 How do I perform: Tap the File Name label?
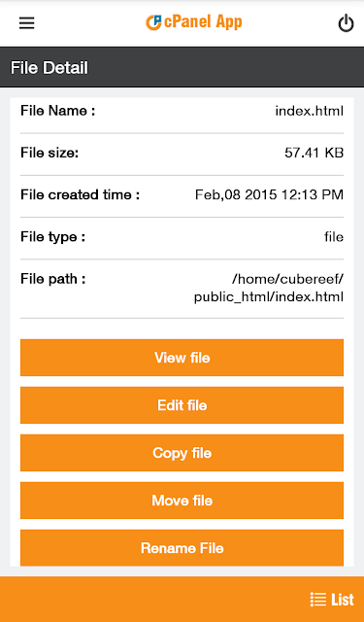click(x=58, y=111)
